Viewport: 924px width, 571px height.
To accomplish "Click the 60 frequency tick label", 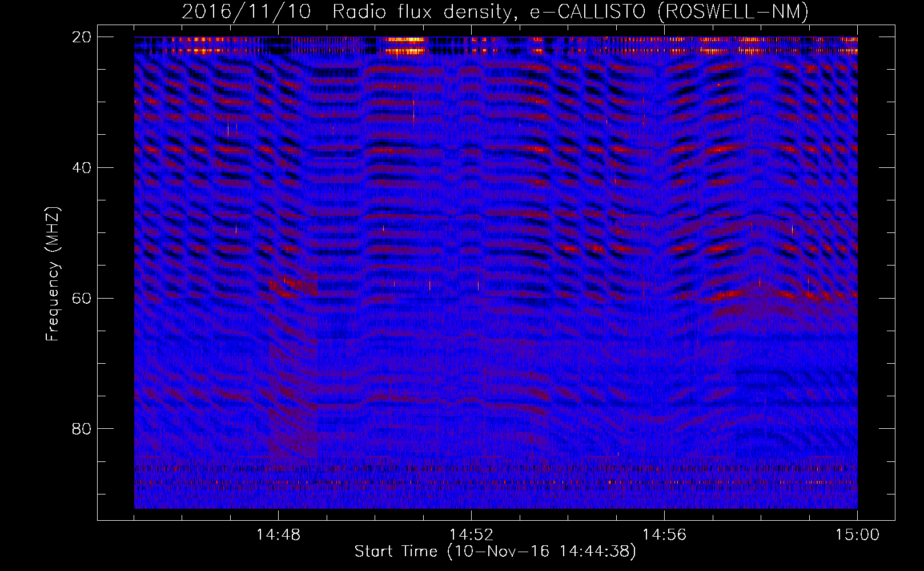I will point(82,298).
